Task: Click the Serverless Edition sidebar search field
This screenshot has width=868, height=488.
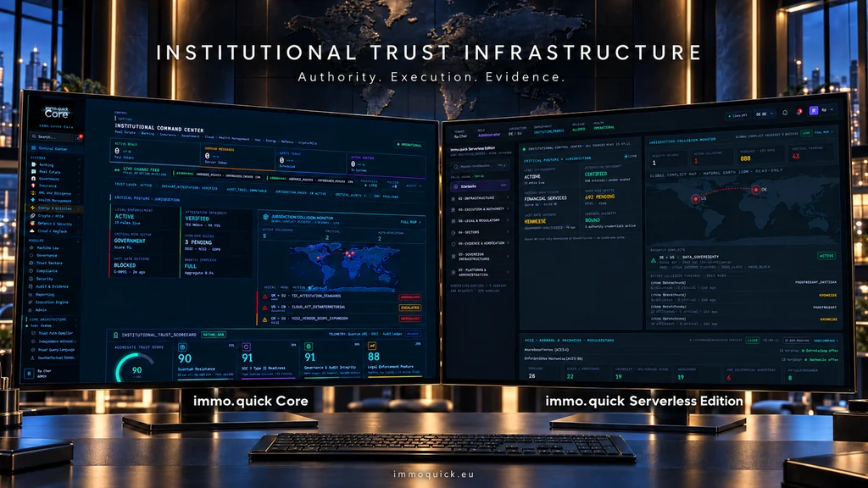Action: coord(480,166)
